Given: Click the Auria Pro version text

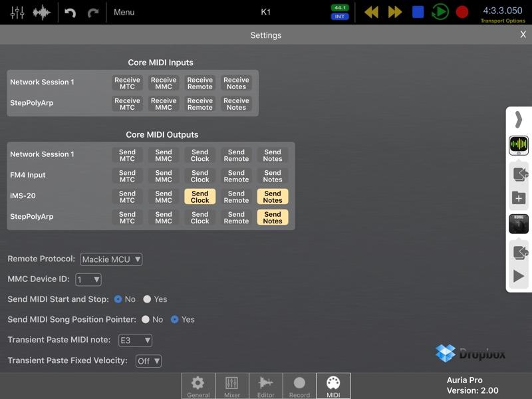Looking at the screenshot, I should (x=472, y=386).
